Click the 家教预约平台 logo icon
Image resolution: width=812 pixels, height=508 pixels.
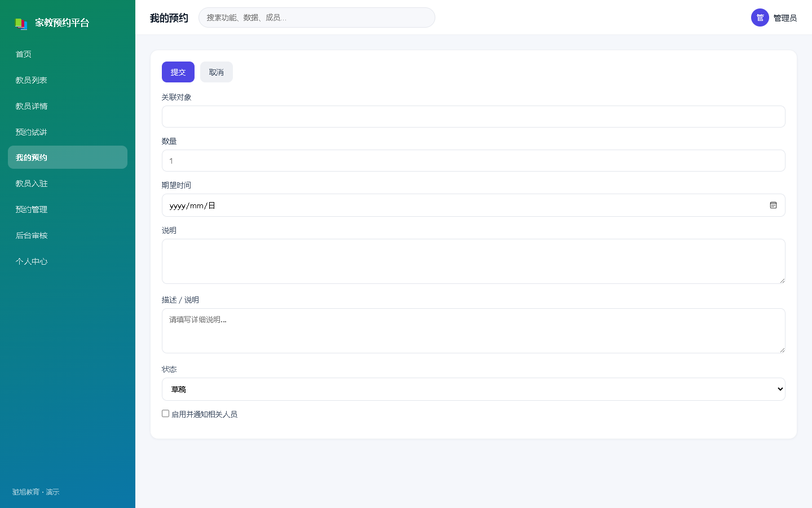click(21, 23)
